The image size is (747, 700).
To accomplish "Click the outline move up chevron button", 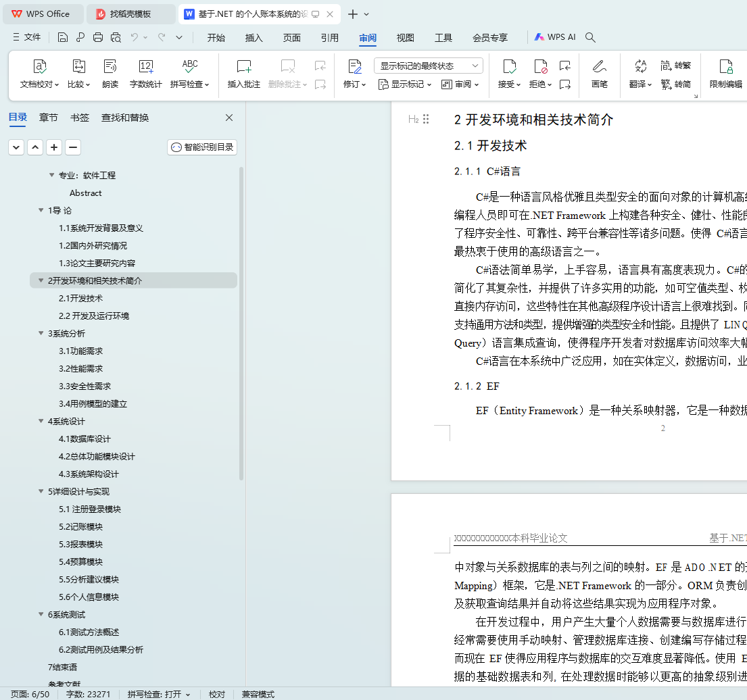I will pos(35,147).
